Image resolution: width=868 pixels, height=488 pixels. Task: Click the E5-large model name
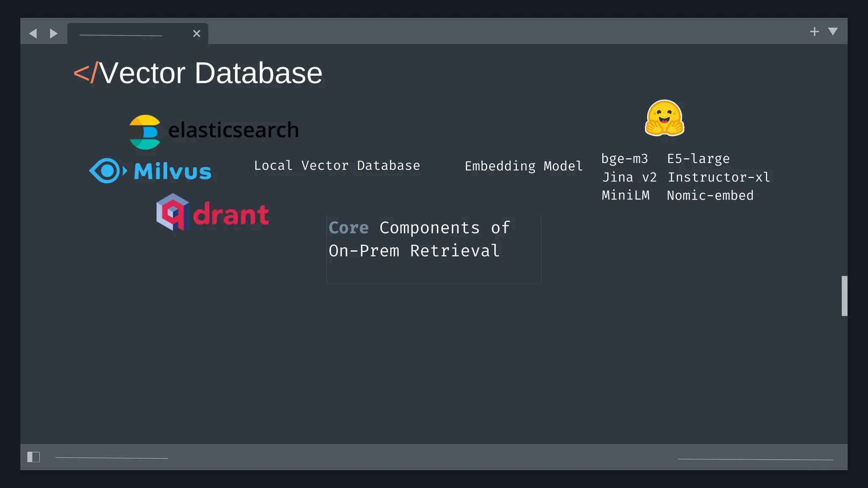point(698,159)
